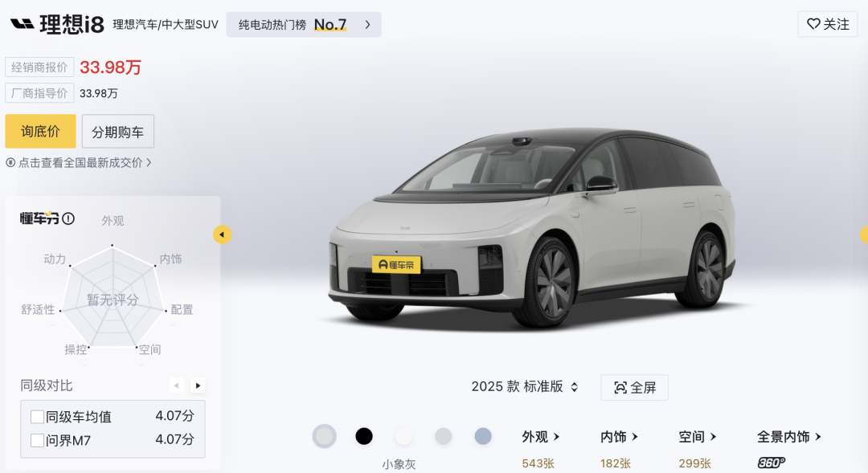Screen dimensions: 868x473
Task: Click the yellow 询底价 button
Action: click(40, 131)
